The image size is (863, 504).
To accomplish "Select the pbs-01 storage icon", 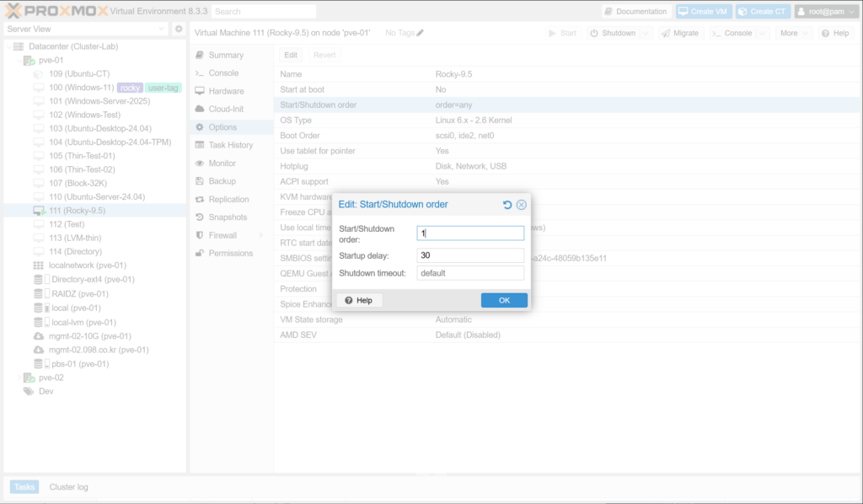I will pyautogui.click(x=39, y=364).
